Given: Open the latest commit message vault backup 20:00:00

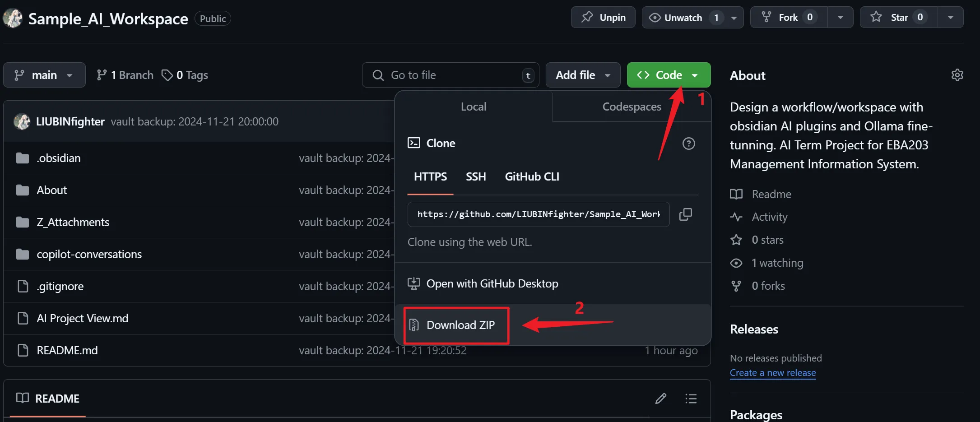Looking at the screenshot, I should (x=195, y=121).
